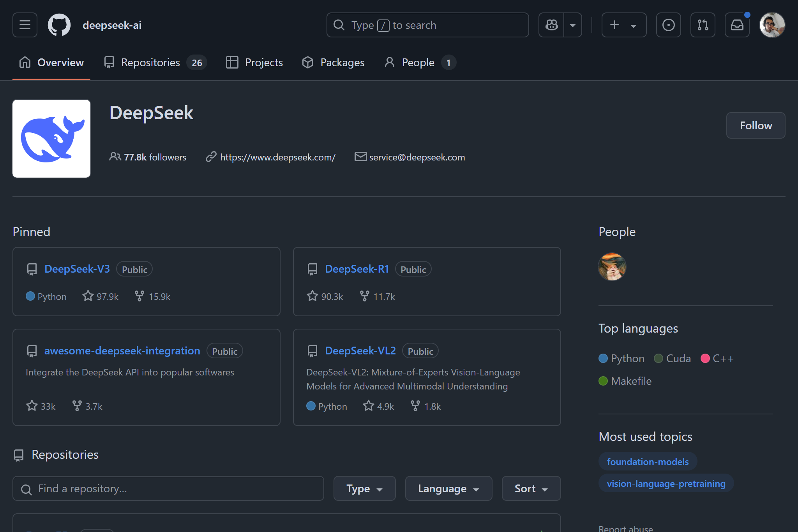Open the foundation-models topic tag
Screen dimensions: 798x532
(647, 461)
